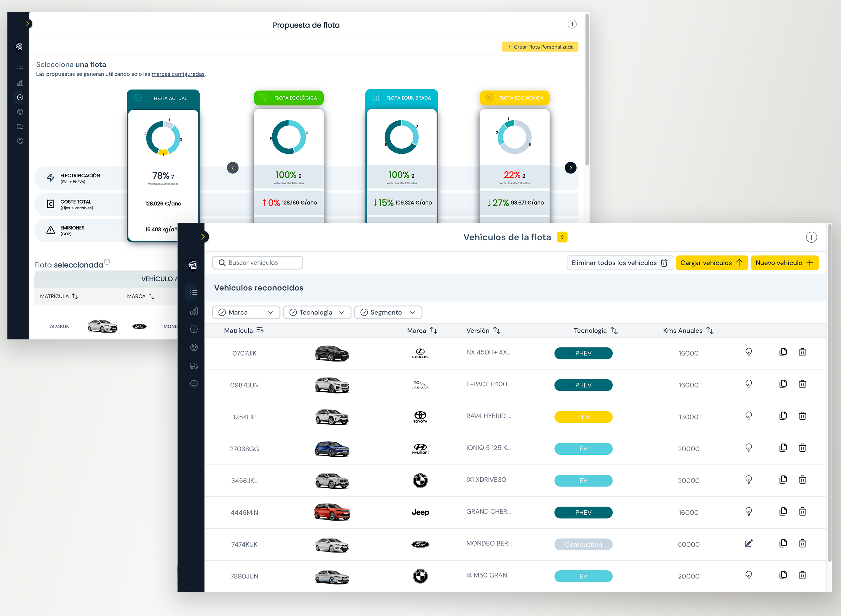Click Cargar vehículos button
The image size is (841, 616).
712,263
